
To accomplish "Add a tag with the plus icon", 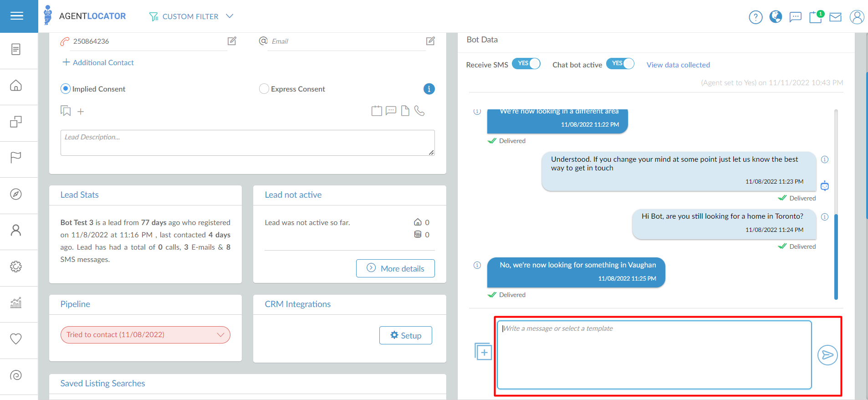I will (x=81, y=111).
